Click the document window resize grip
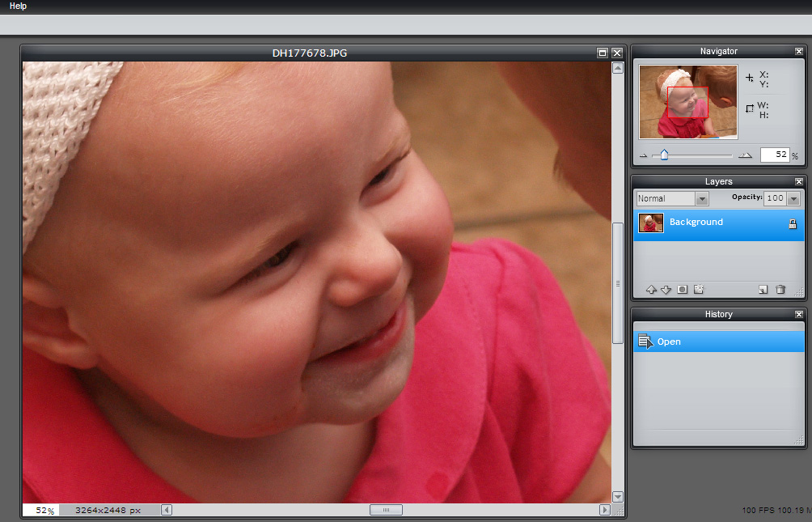 tap(619, 511)
